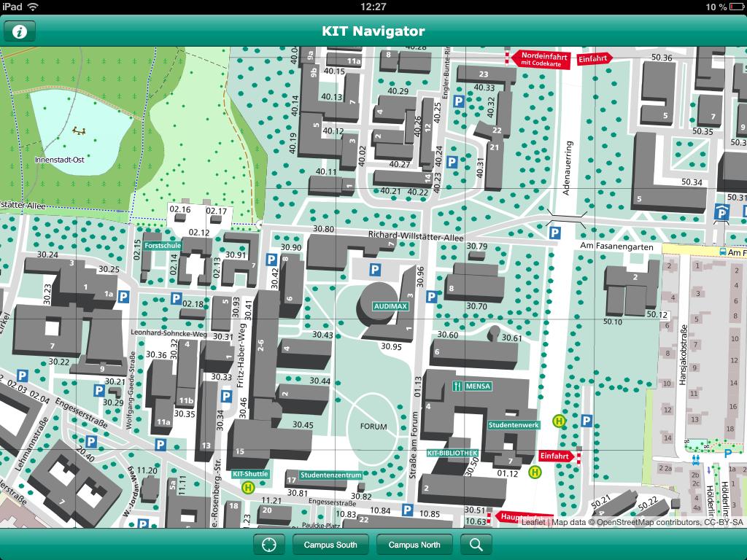Select the Studentenwerk label
747x560 pixels.
pos(513,424)
